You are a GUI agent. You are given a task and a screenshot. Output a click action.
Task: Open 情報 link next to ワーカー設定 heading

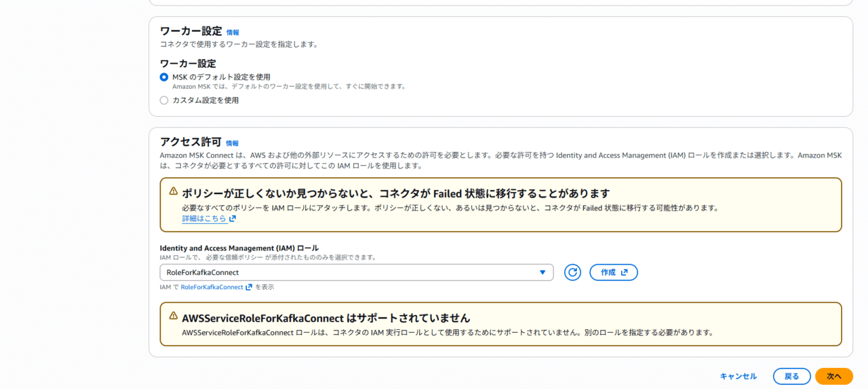click(x=233, y=33)
